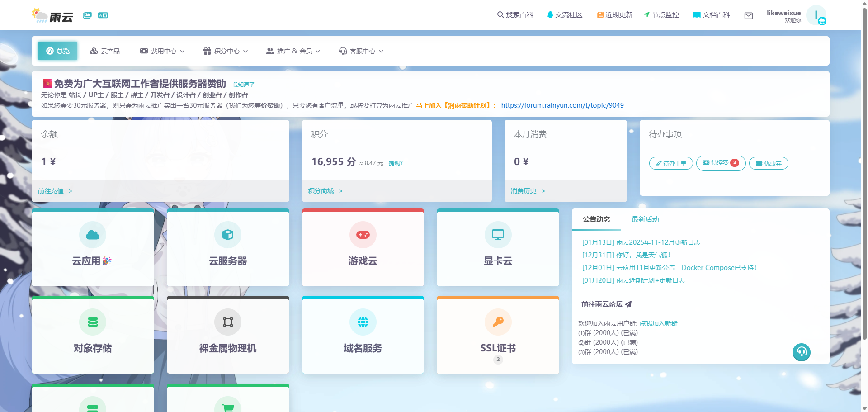
Task: Expand the 费用中心 dropdown menu
Action: [x=162, y=51]
